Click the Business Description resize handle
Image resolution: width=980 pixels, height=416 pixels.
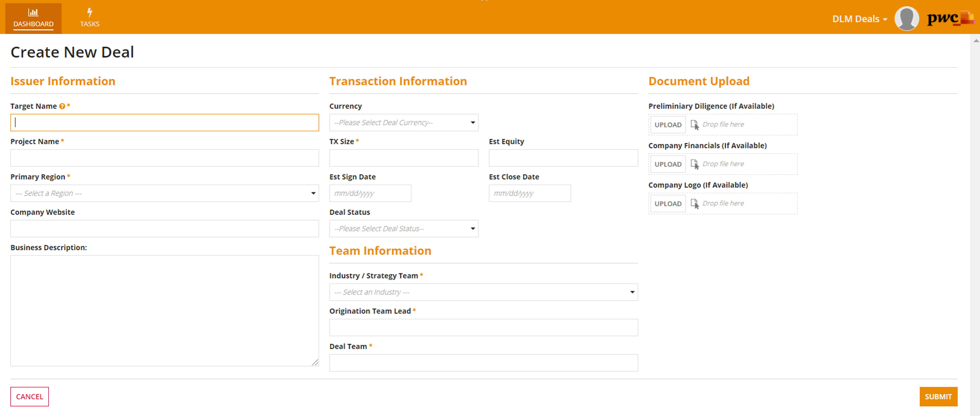(x=315, y=362)
